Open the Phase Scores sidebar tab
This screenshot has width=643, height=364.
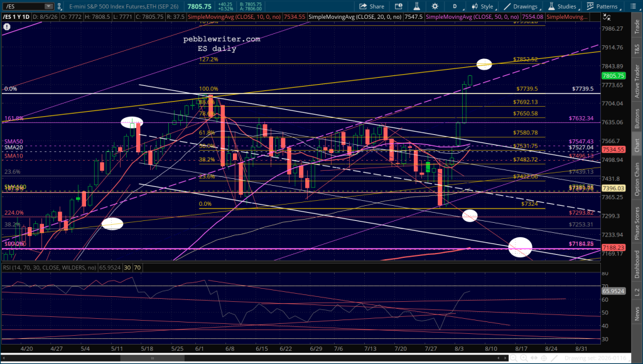[x=637, y=223]
